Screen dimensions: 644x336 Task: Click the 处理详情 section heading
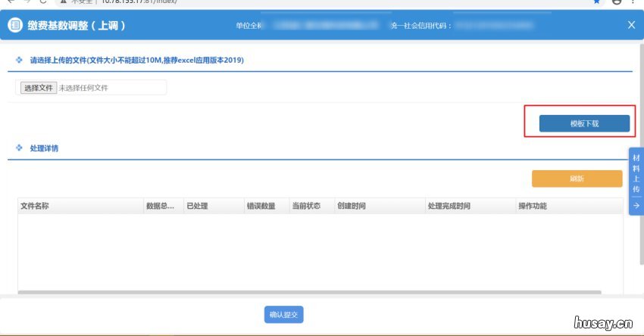(44, 148)
